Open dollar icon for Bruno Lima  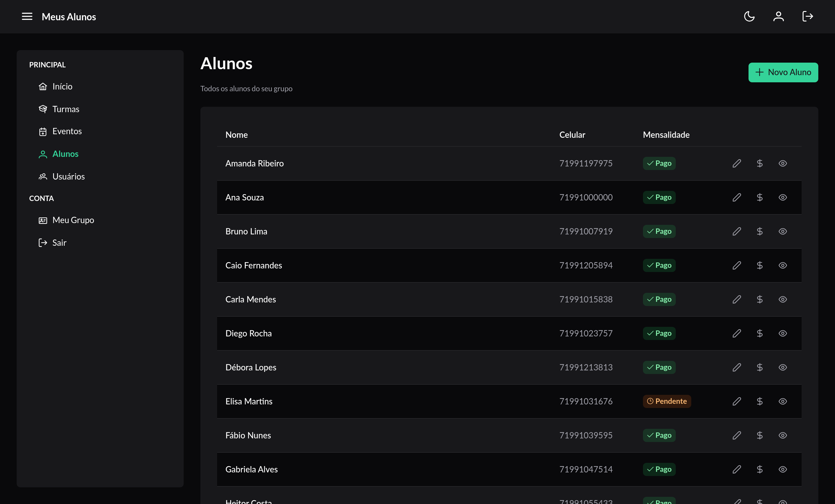[760, 231]
